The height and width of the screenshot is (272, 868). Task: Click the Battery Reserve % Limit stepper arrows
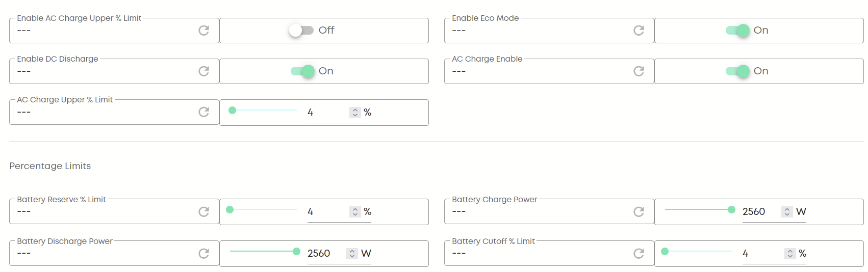coord(355,212)
